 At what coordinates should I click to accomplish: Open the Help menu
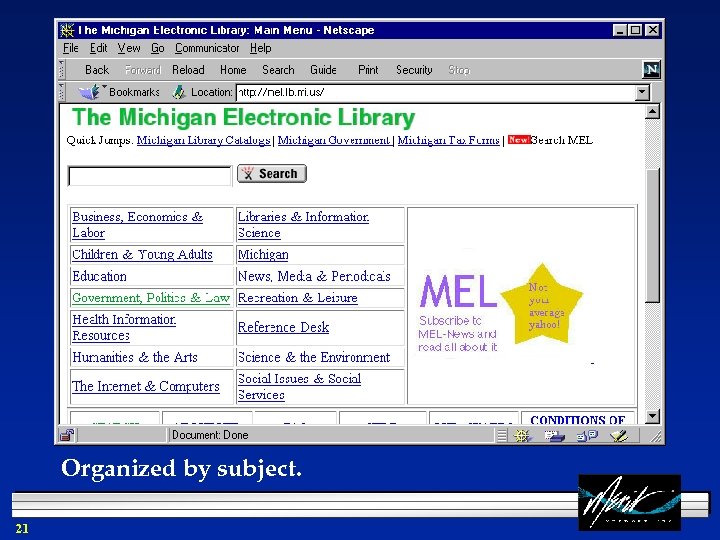click(260, 48)
